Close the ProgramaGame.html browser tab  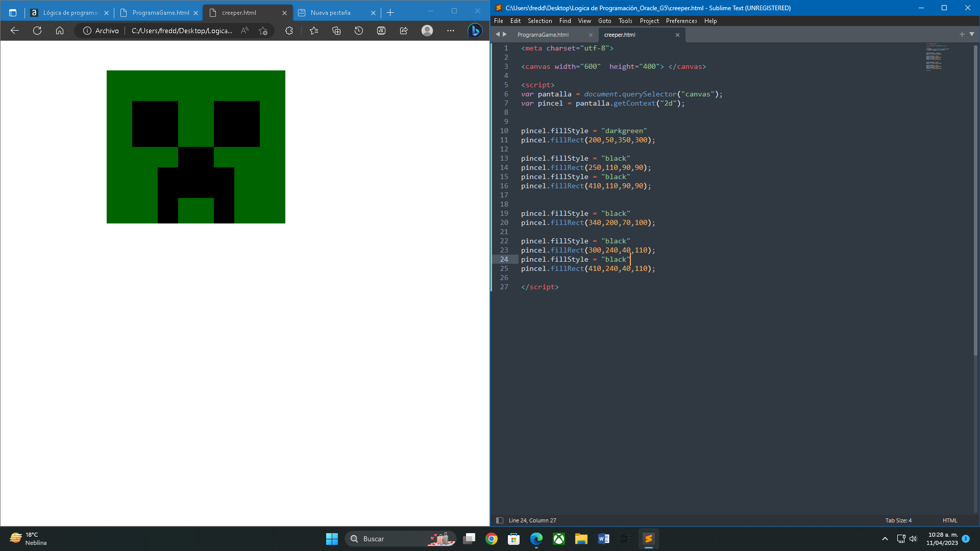[195, 13]
